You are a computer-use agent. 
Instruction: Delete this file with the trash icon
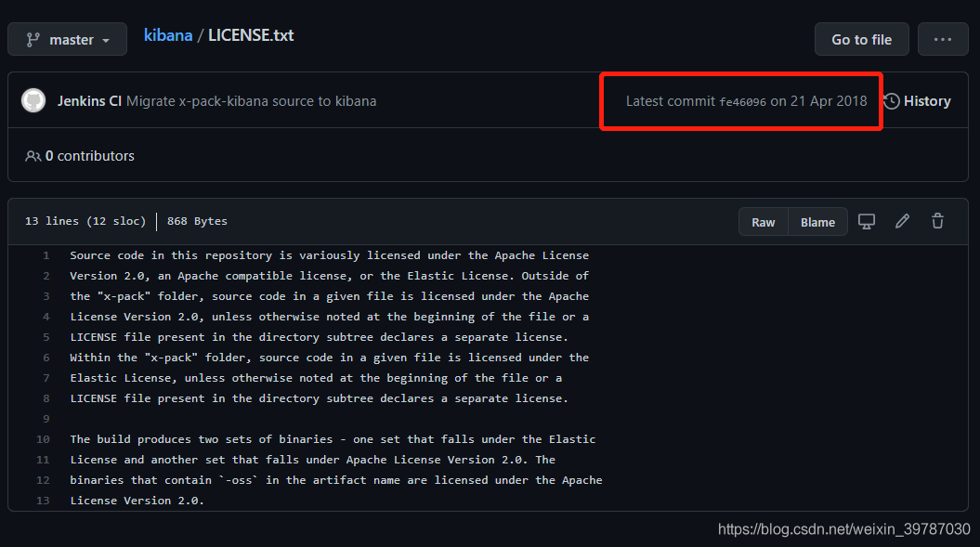point(937,221)
